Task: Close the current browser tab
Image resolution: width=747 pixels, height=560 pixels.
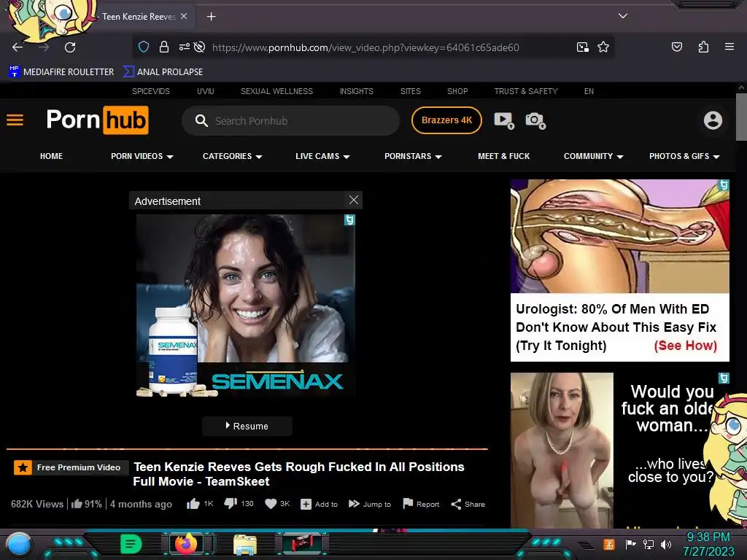Action: tap(184, 16)
